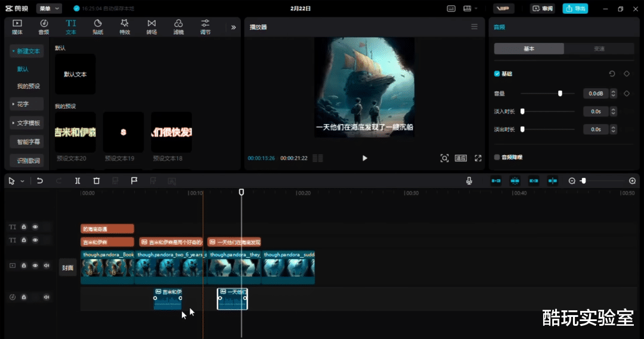Image resolution: width=644 pixels, height=339 pixels.
Task: Open 识别歌词 (lyrics recognition)
Action: (26, 161)
